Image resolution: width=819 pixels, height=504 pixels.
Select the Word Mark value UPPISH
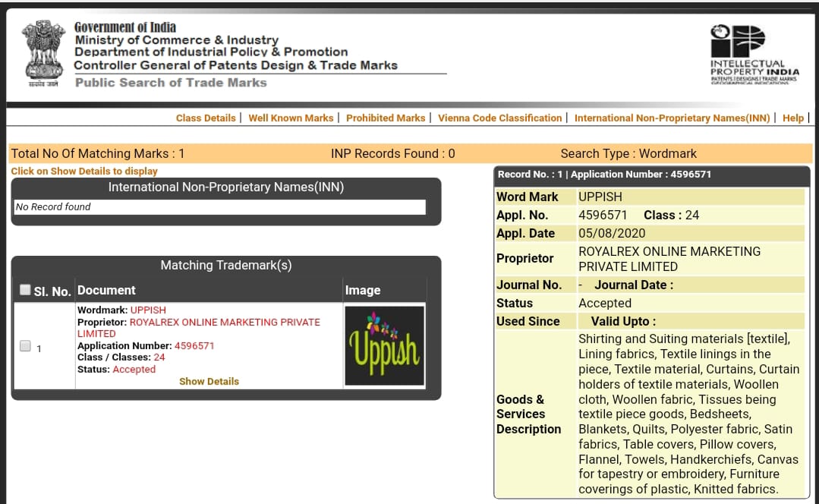tap(600, 197)
